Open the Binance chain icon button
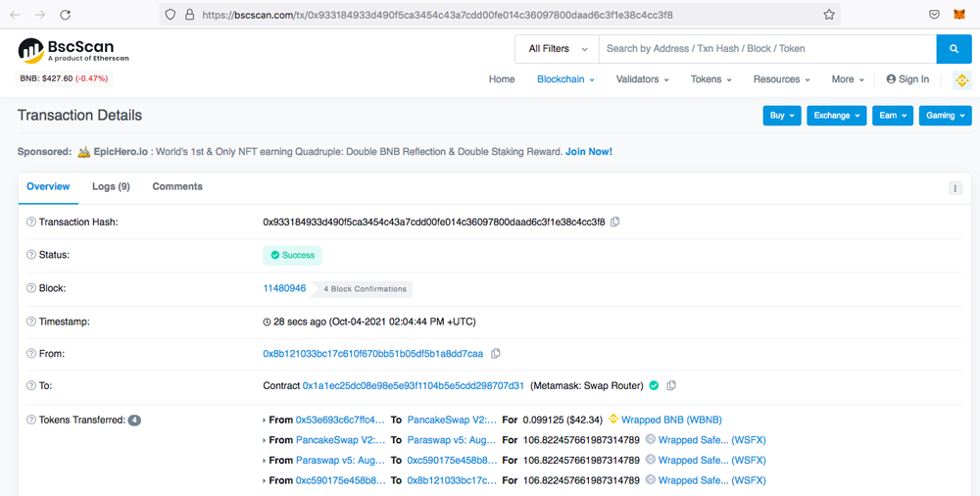This screenshot has height=496, width=980. pyautogui.click(x=962, y=80)
